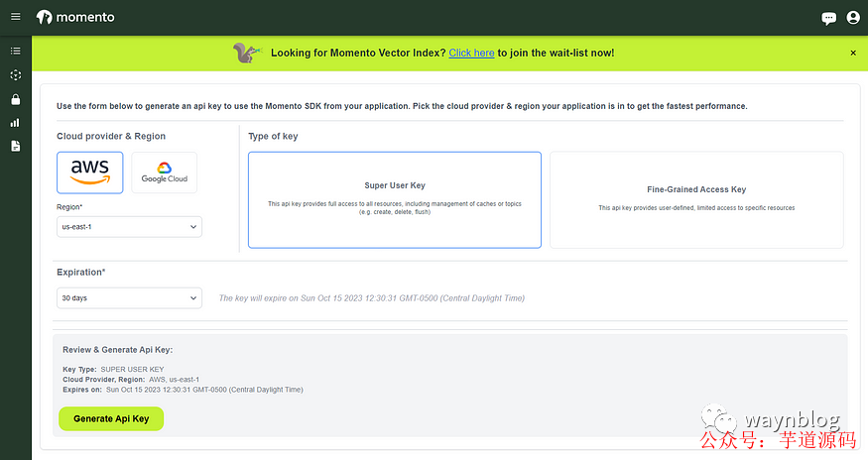
Task: Click the squirrel mascot in banner
Action: [x=247, y=53]
